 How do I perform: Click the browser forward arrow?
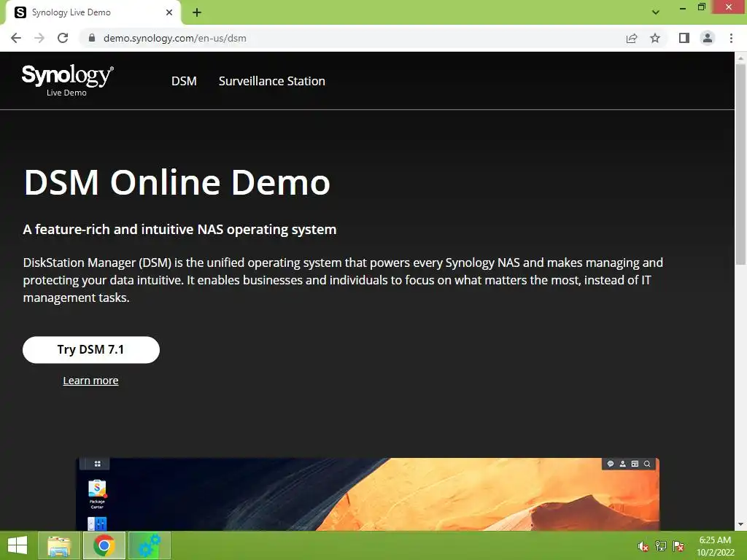point(39,38)
